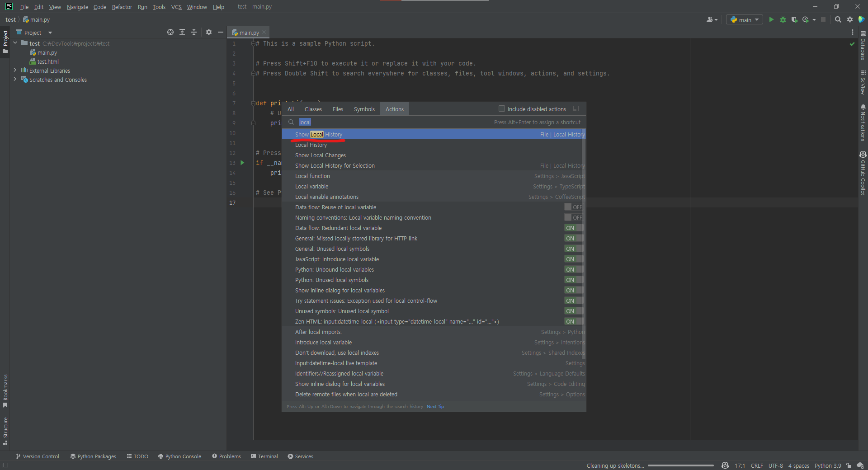Toggle JavaScript: Introduce local variable switch
Screen dimensions: 868x470
click(x=574, y=259)
